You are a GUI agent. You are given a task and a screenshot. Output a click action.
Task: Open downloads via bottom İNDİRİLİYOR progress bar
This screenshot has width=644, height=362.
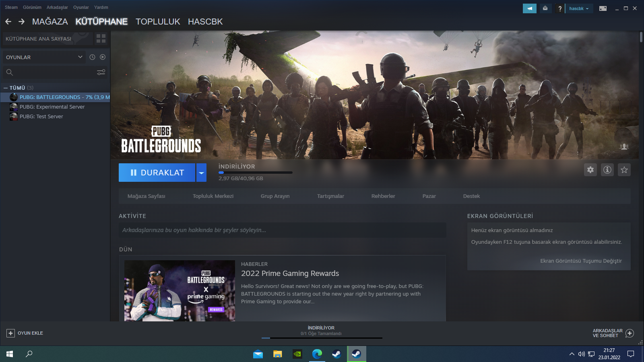pos(322,338)
